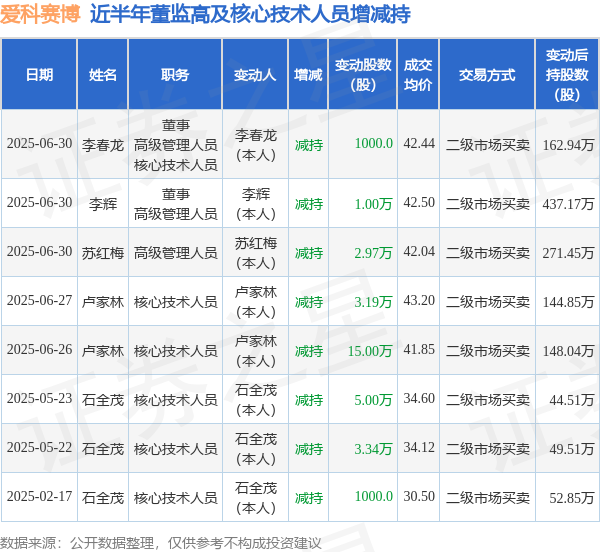Click the date 2025-05-23
This screenshot has height=552, width=600.
(39, 398)
